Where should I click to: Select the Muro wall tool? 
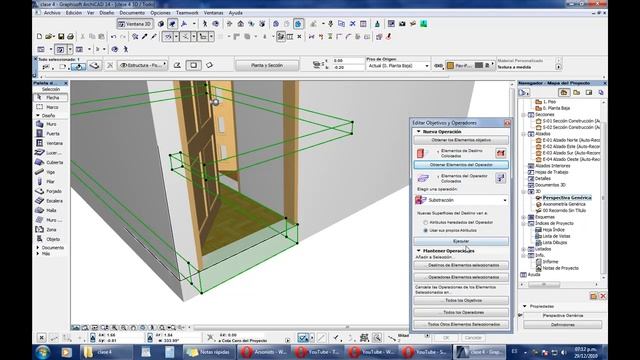click(51, 124)
